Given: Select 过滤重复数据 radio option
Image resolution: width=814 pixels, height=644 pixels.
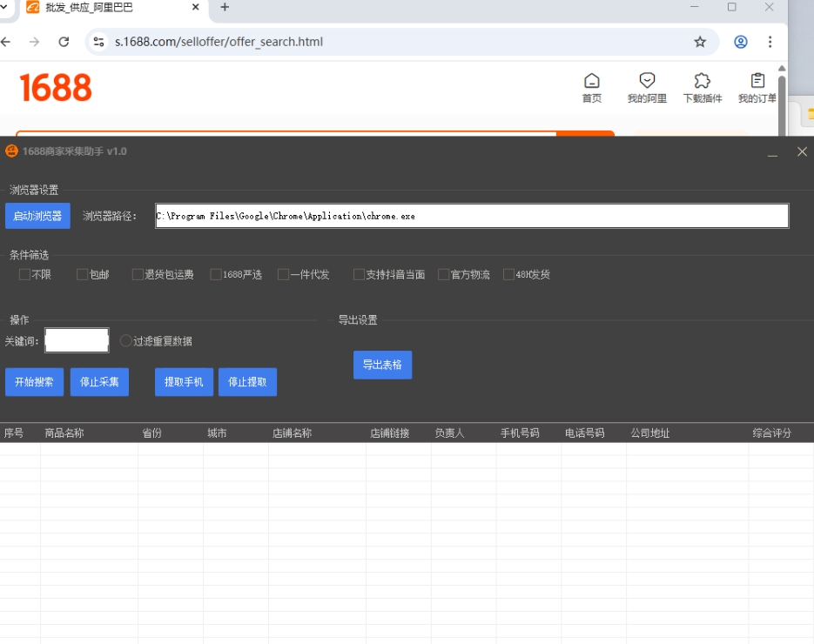Looking at the screenshot, I should [x=126, y=341].
